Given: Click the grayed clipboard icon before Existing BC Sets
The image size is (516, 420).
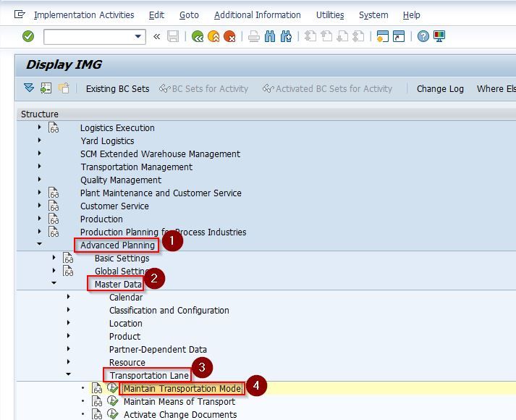Looking at the screenshot, I should [64, 88].
